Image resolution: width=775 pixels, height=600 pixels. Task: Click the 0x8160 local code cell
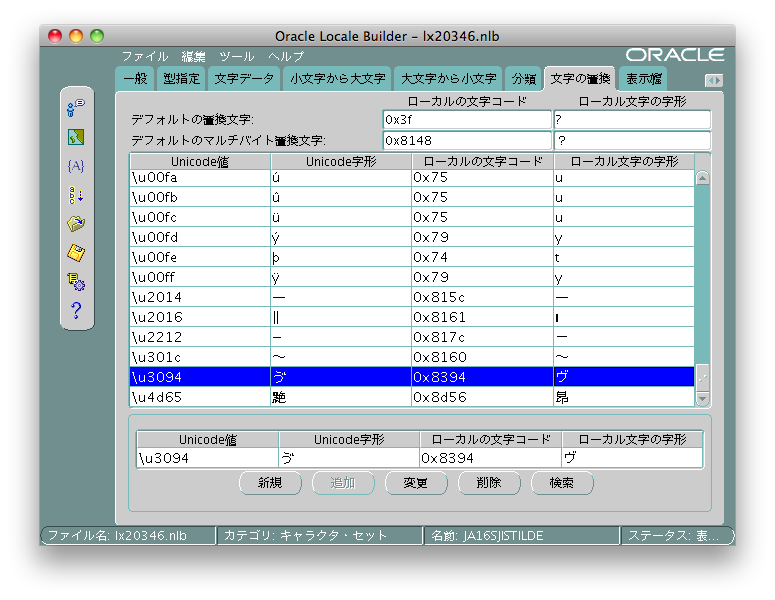482,357
